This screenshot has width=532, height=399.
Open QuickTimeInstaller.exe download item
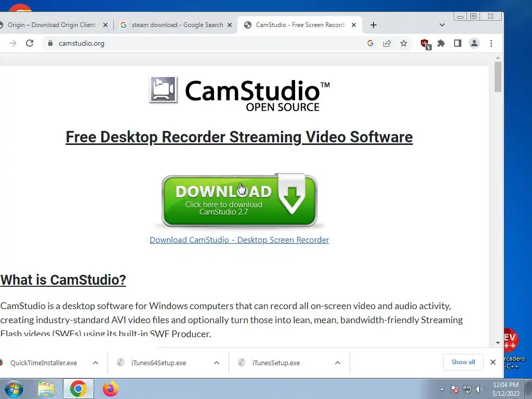pos(44,363)
